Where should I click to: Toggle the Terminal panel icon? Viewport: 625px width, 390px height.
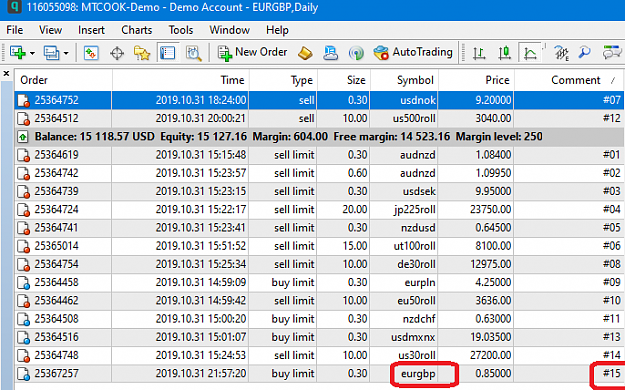[167, 53]
